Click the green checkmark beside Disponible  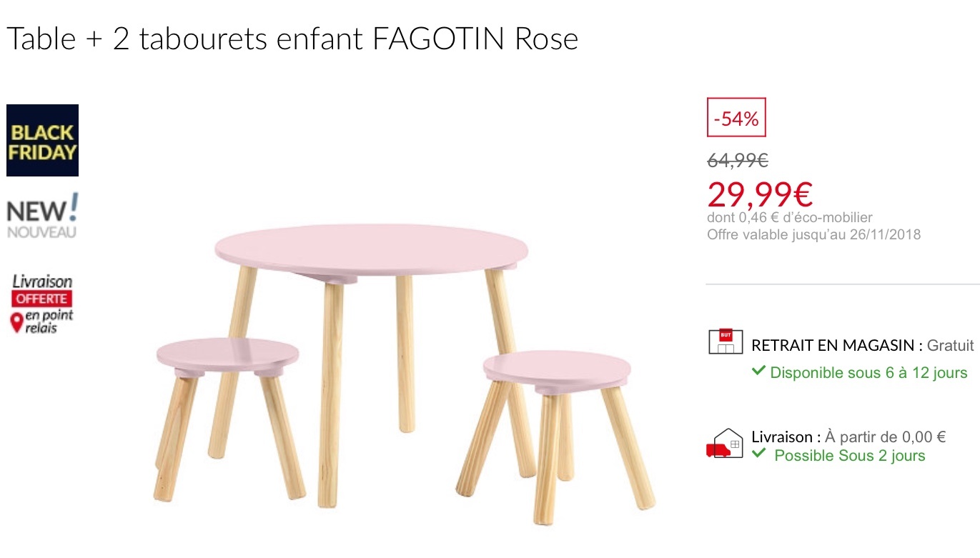pos(758,372)
